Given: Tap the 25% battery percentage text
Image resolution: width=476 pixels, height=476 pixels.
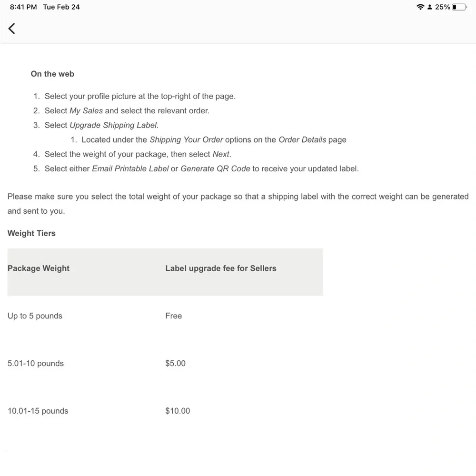Looking at the screenshot, I should [x=442, y=7].
